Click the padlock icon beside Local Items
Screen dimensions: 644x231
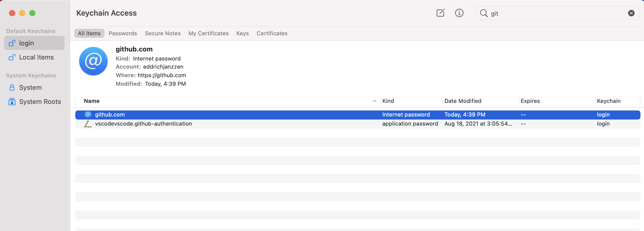[x=12, y=57]
